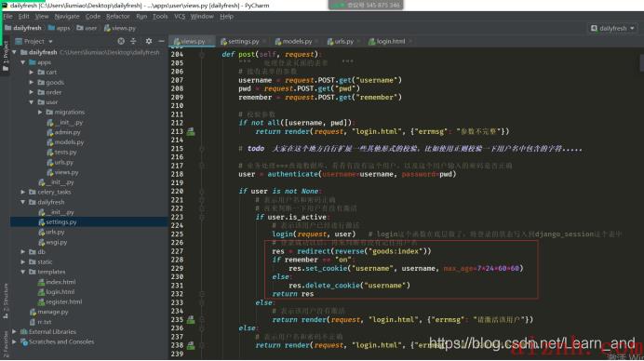Select manage.py in the project tree

[x=49, y=312]
